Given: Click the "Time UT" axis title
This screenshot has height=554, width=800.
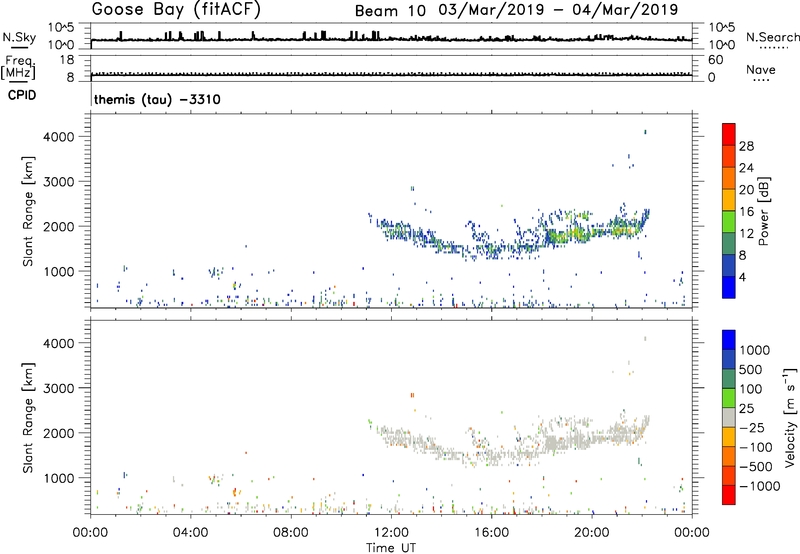Looking at the screenshot, I should pos(391,548).
